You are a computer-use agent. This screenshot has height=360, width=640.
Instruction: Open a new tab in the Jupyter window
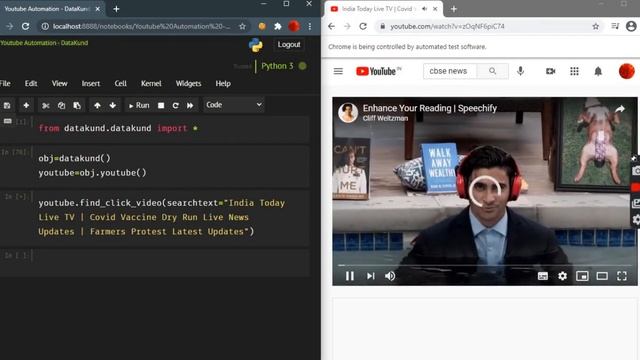pyautogui.click(x=116, y=9)
